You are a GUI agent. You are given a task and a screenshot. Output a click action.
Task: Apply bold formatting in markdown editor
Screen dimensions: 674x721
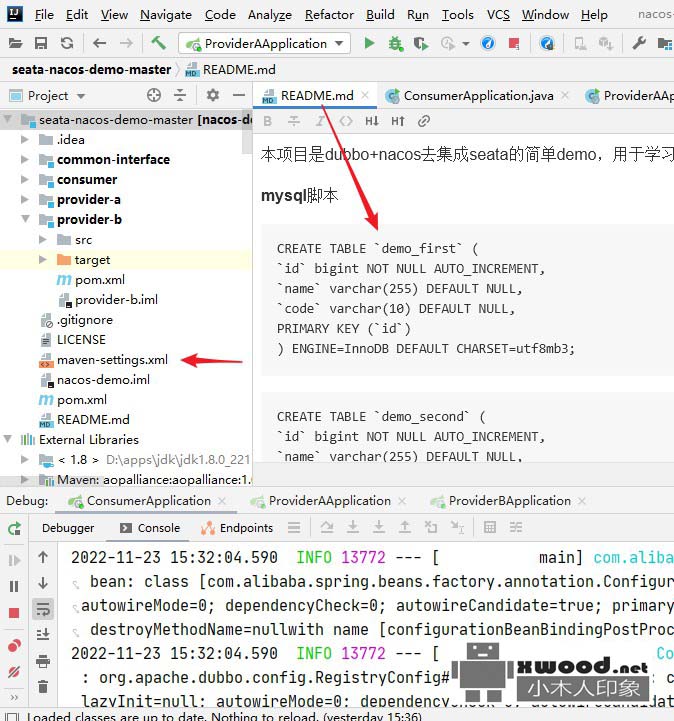tap(268, 121)
